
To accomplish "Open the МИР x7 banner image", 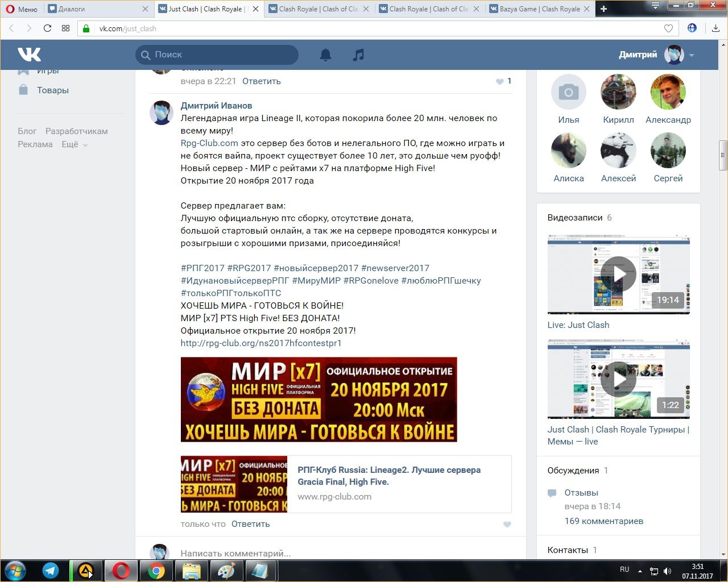I will tap(318, 399).
